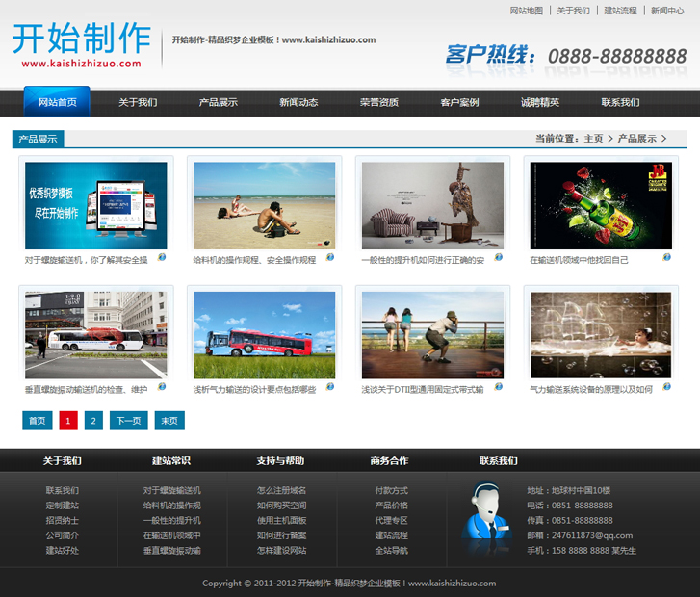Go to 新闻动态 in the navigation bar

(x=298, y=102)
